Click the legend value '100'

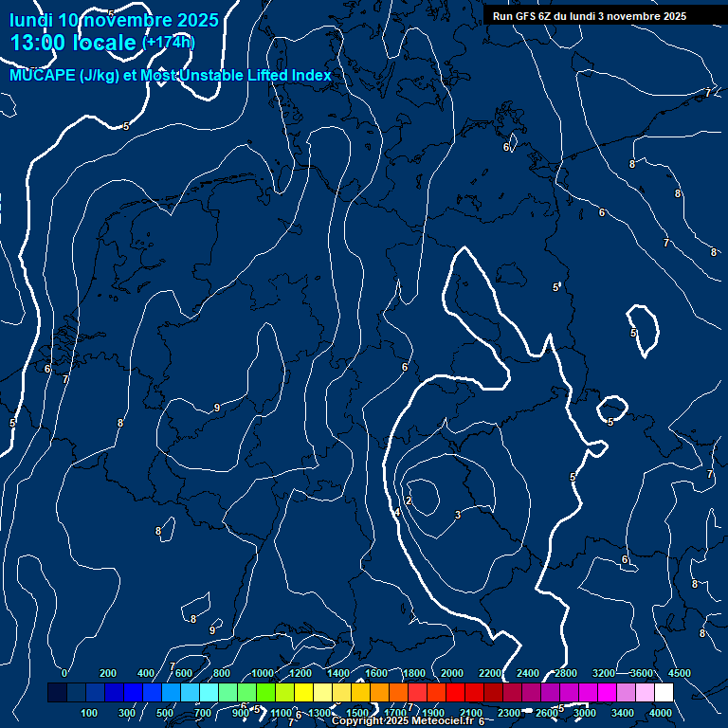click(x=89, y=713)
